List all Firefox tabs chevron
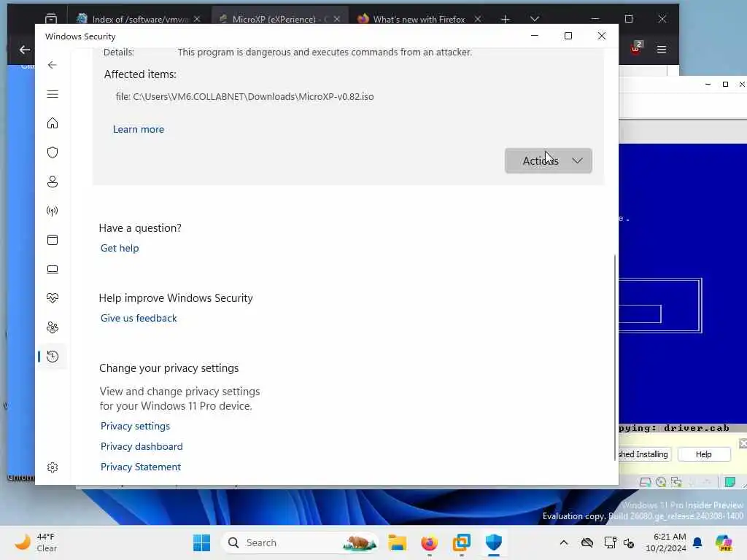 point(535,19)
